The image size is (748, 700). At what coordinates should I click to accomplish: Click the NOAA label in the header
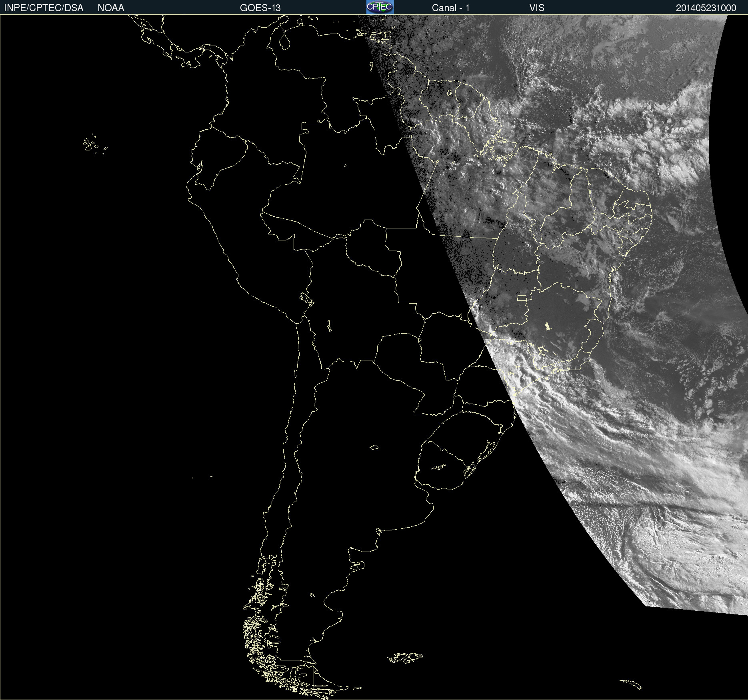(111, 8)
